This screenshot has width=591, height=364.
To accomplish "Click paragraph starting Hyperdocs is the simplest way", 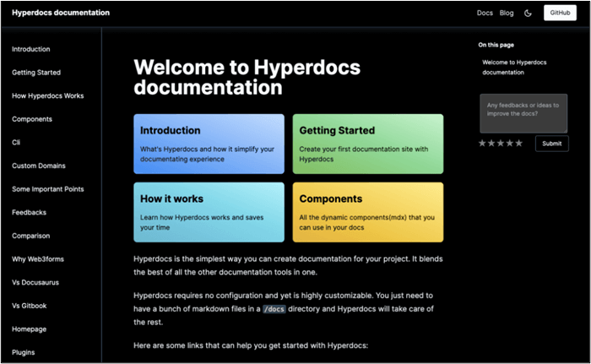I will point(288,265).
